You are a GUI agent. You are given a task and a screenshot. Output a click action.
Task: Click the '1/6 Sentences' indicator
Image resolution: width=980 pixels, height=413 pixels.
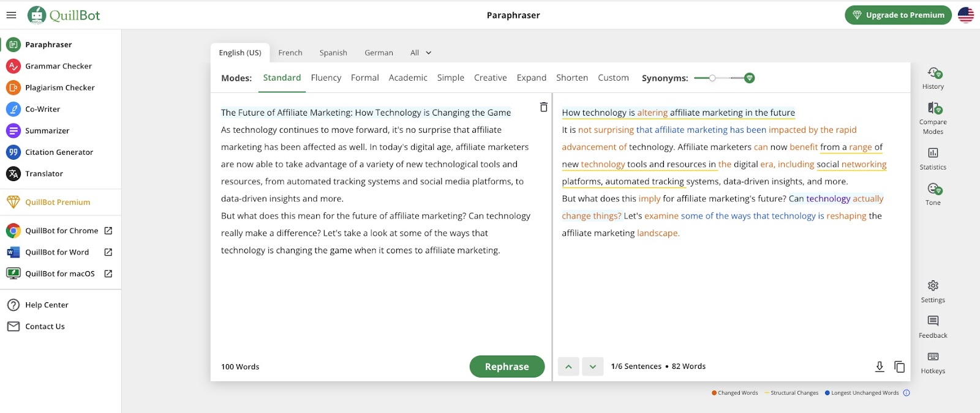[x=636, y=366]
